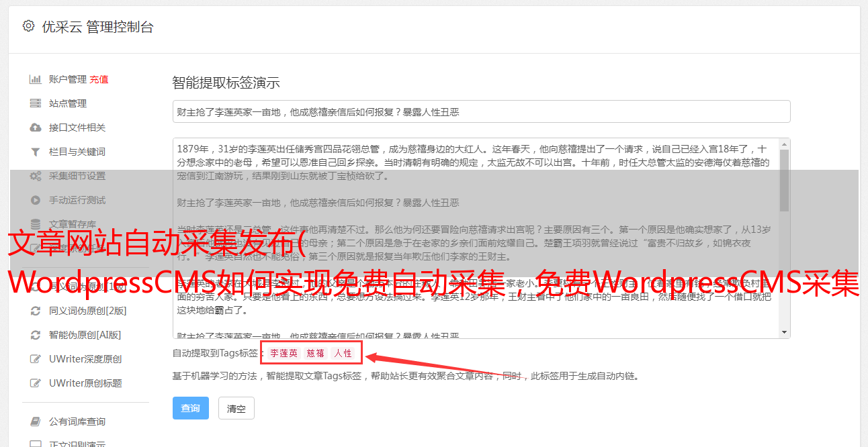The image size is (868, 447).
Task: Click the 李莲英 tag
Action: tap(284, 353)
